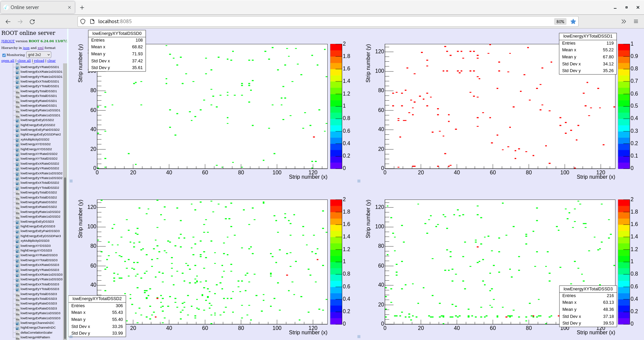This screenshot has width=644, height=340.
Task: Select lowEnergyEyYRateDSSD1 in the tree
Action: 40,67
